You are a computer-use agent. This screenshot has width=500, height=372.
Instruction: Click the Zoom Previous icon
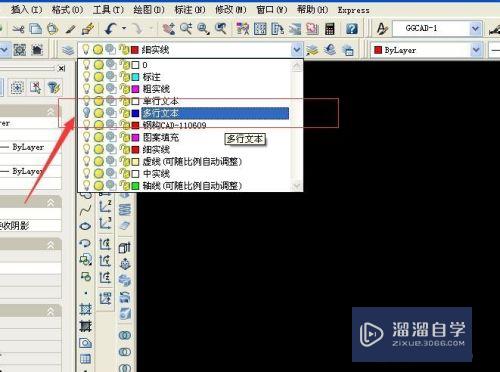(221, 29)
